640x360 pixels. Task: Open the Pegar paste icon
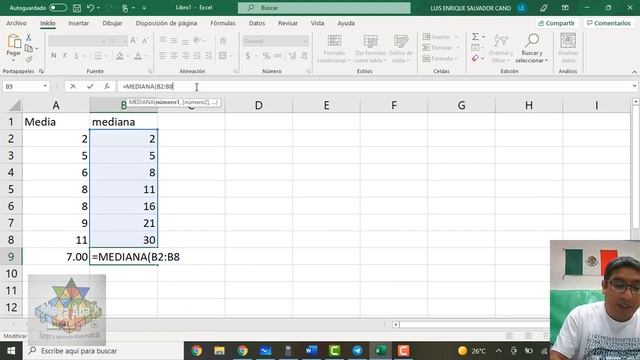(x=14, y=41)
